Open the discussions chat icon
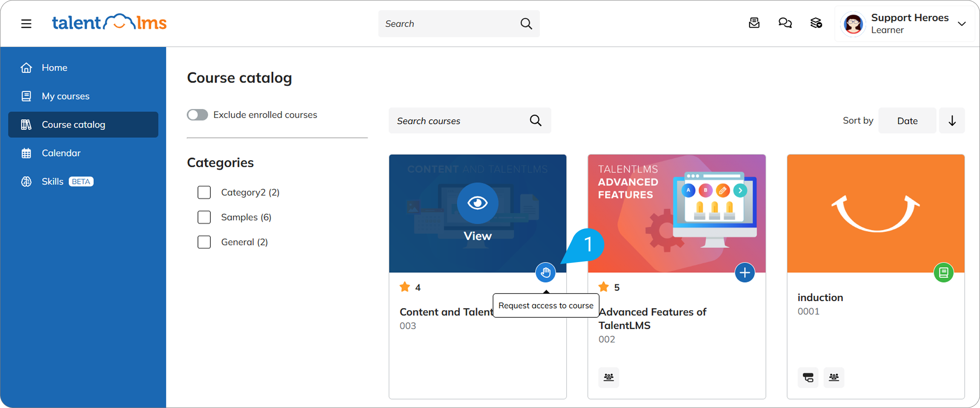980x408 pixels. [x=785, y=23]
